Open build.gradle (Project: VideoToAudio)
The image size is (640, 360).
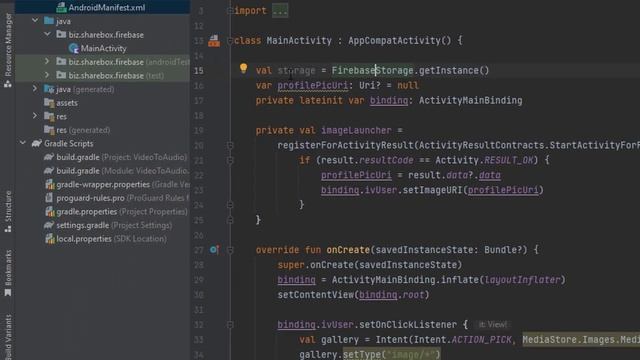[121, 157]
